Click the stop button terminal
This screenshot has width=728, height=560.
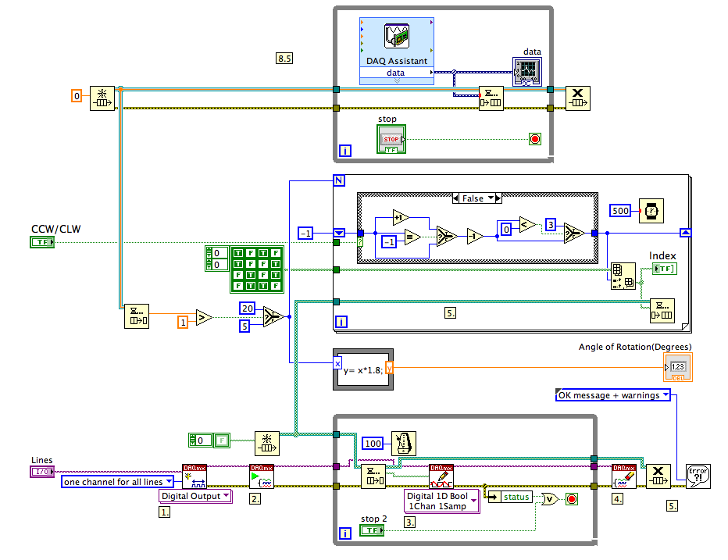pyautogui.click(x=391, y=139)
